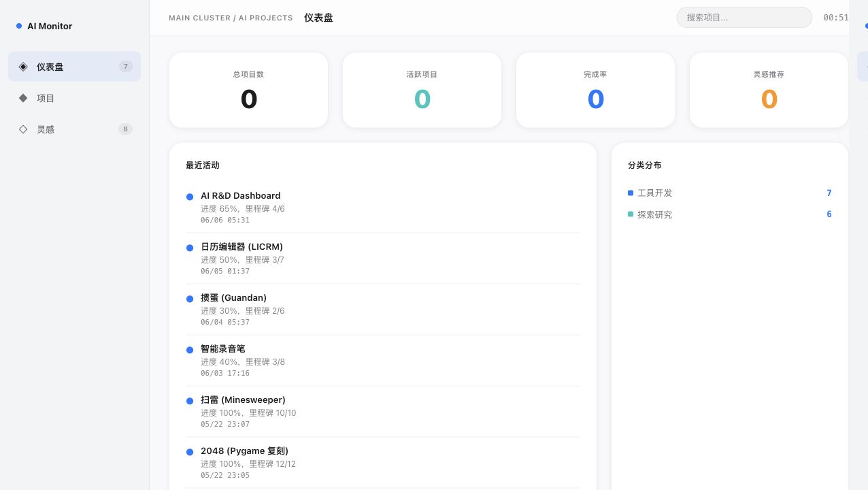Open 扫雷 (Minesweeper) activity entry
This screenshot has width=868, height=490.
tap(383, 412)
